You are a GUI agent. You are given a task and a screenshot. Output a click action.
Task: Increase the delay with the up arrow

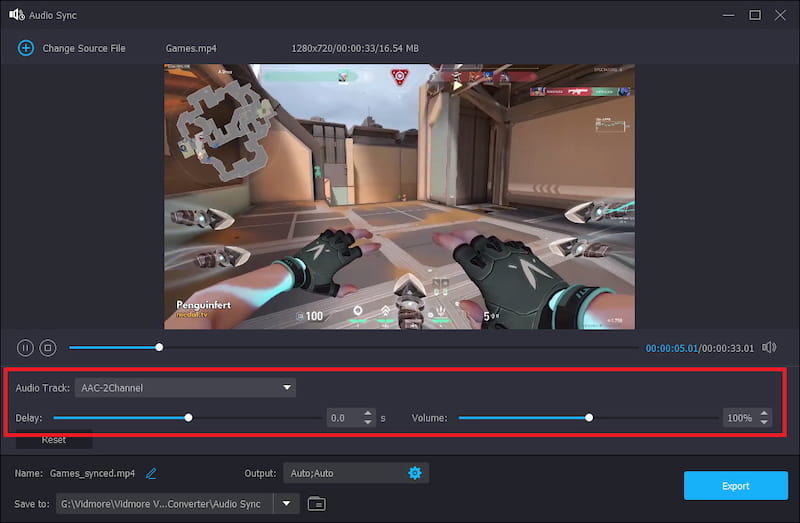[x=368, y=413]
